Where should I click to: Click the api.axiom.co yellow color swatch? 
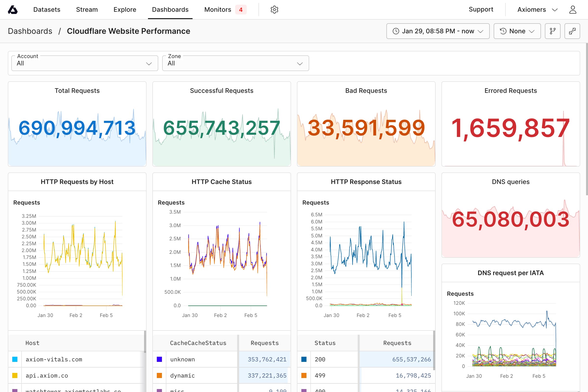point(15,376)
